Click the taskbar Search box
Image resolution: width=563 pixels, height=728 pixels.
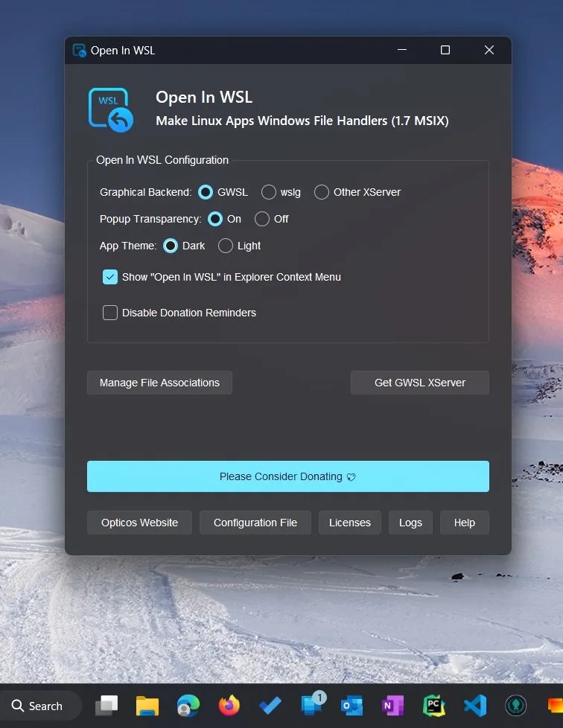click(40, 706)
